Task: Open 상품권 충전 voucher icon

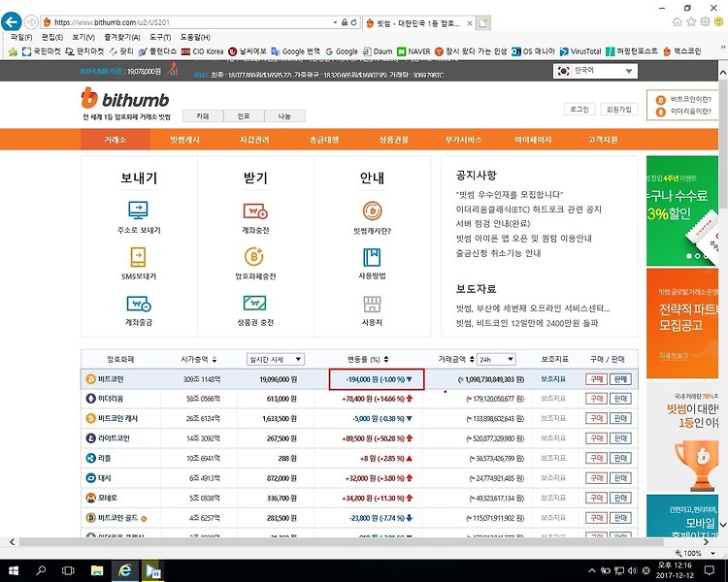Action: tap(255, 303)
